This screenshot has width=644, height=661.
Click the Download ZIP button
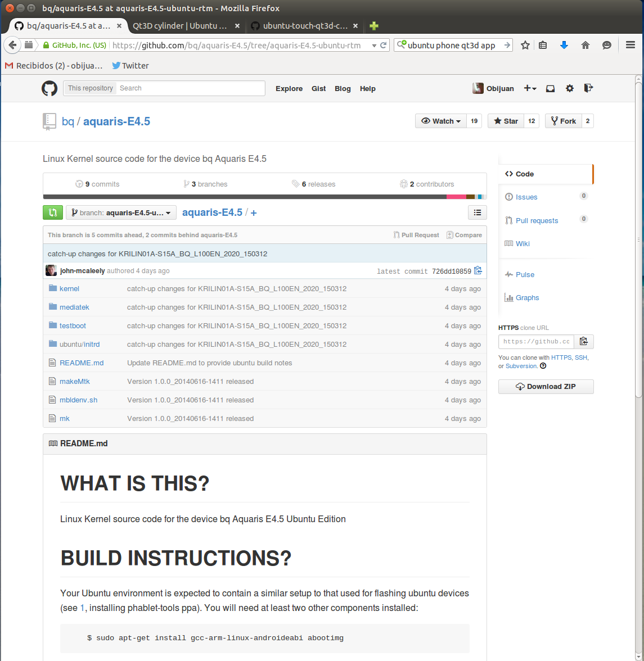pyautogui.click(x=546, y=387)
